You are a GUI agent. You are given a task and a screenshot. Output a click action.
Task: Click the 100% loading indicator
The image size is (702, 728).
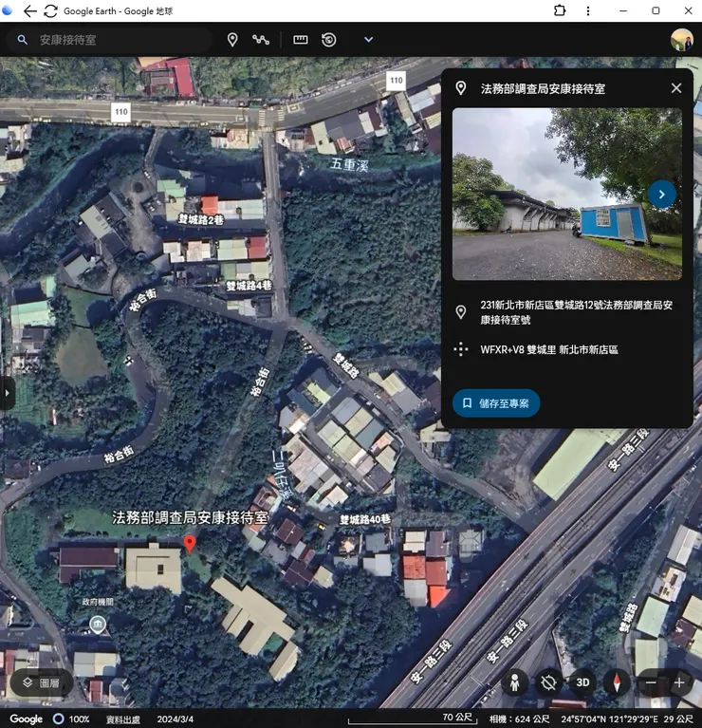pyautogui.click(x=71, y=719)
